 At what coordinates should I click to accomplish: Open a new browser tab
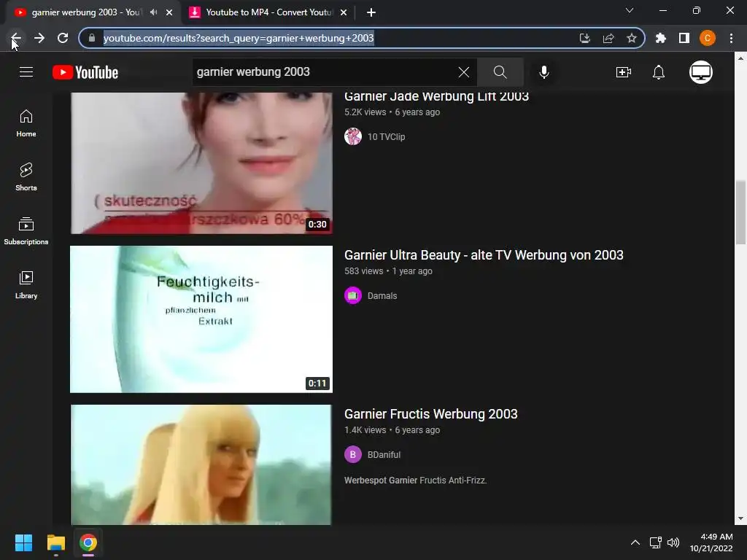click(371, 12)
